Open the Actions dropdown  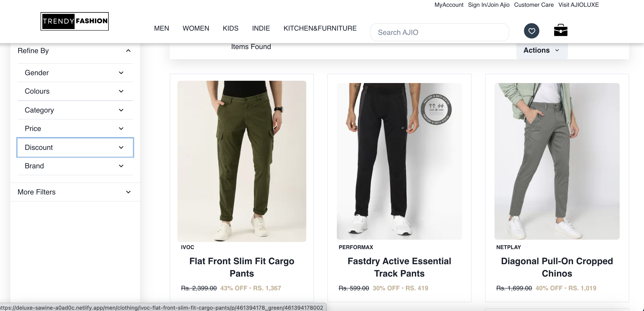(542, 50)
